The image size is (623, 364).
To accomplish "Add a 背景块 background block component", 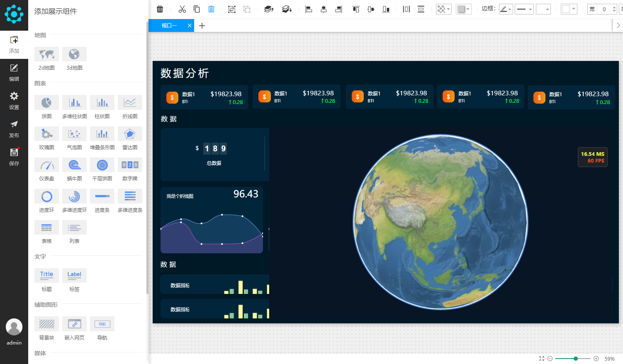I will click(46, 329).
